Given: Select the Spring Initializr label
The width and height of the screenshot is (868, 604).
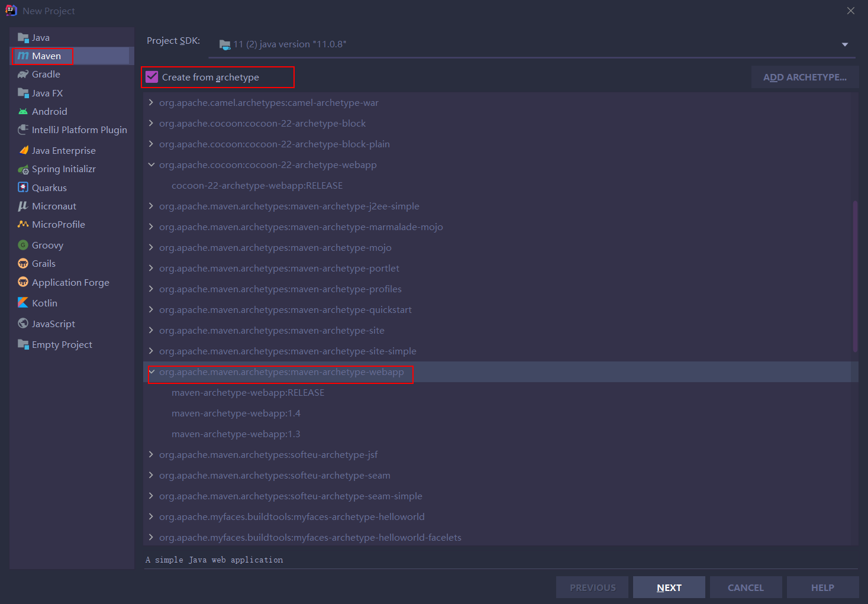Looking at the screenshot, I should 64,169.
